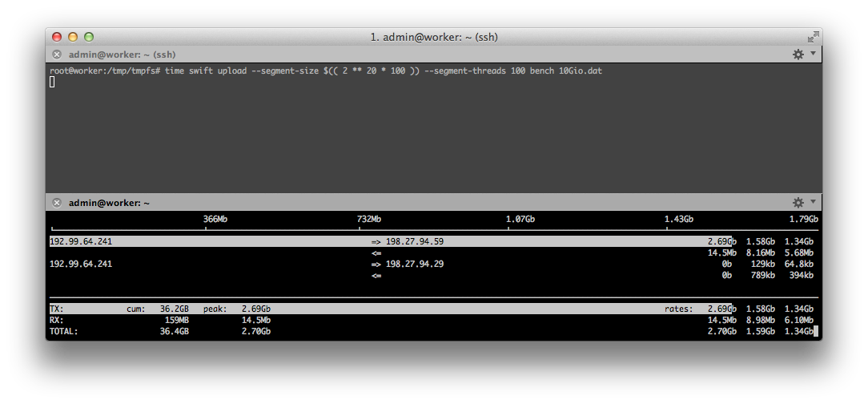Viewport: 868px width, 404px height.
Task: Click the 1.79Gb scale label
Action: tap(804, 219)
